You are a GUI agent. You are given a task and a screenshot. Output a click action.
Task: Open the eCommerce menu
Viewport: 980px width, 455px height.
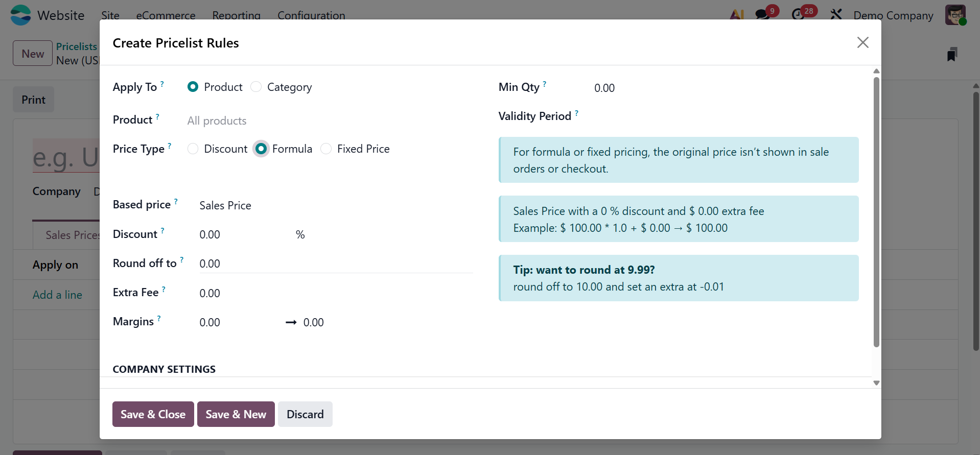(166, 15)
